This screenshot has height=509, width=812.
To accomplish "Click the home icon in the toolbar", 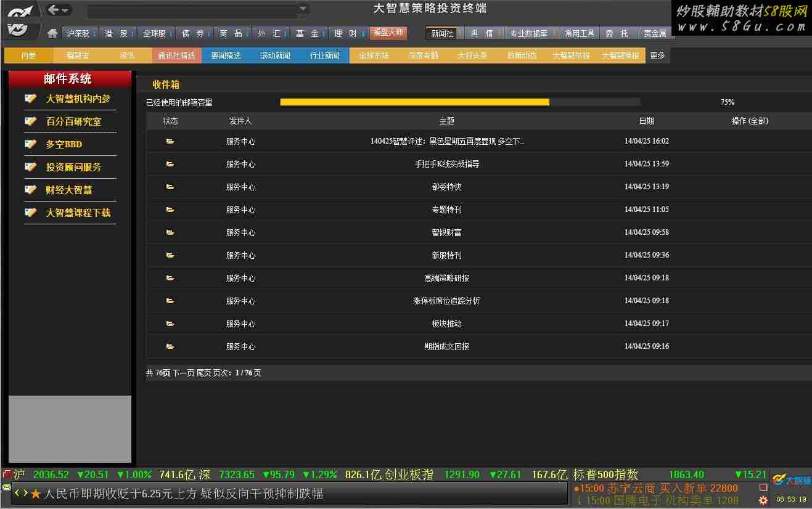I will click(x=52, y=33).
